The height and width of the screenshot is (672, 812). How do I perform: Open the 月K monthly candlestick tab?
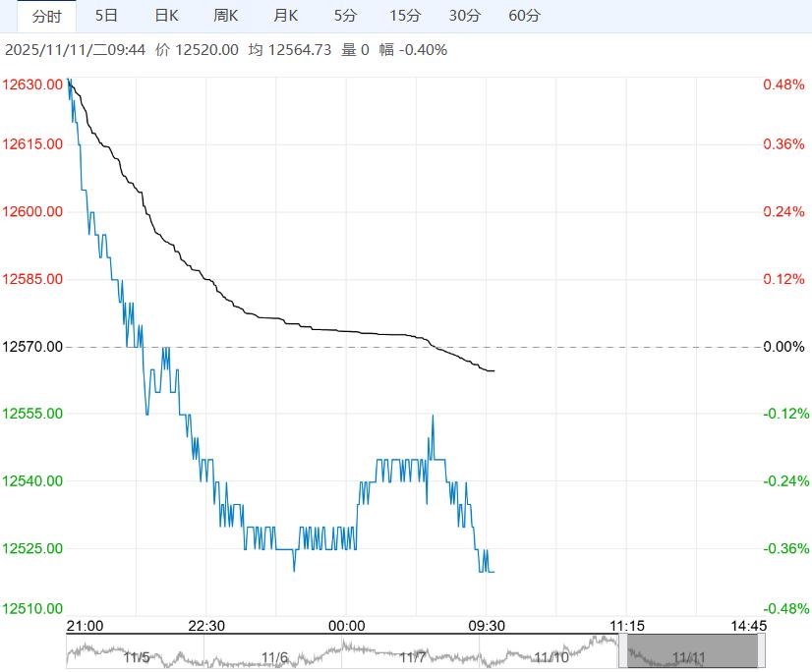[x=286, y=16]
